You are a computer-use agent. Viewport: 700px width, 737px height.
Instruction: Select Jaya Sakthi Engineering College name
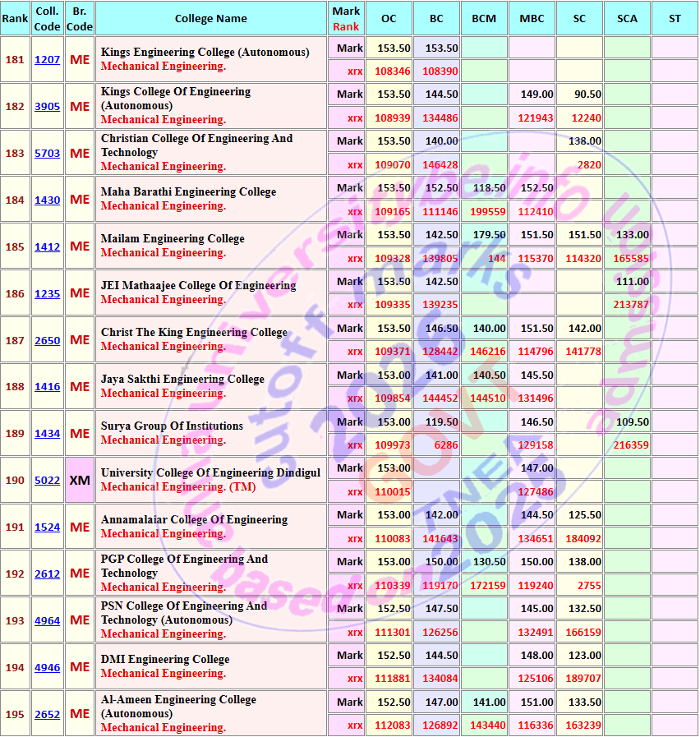(182, 379)
